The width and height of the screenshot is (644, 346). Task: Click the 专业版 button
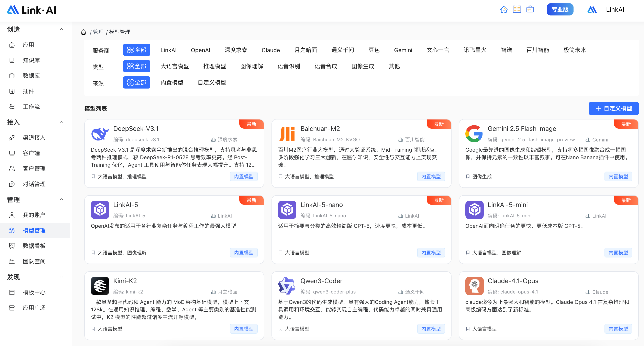(x=560, y=10)
